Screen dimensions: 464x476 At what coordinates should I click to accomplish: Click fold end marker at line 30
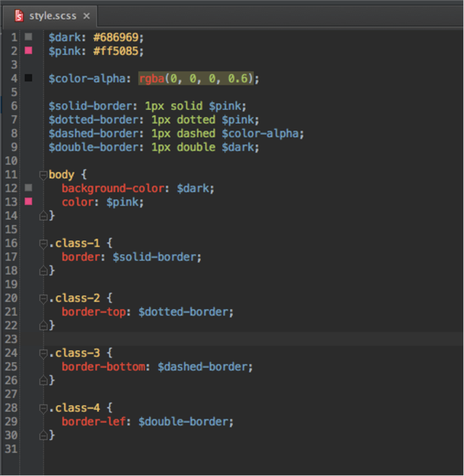click(x=43, y=435)
